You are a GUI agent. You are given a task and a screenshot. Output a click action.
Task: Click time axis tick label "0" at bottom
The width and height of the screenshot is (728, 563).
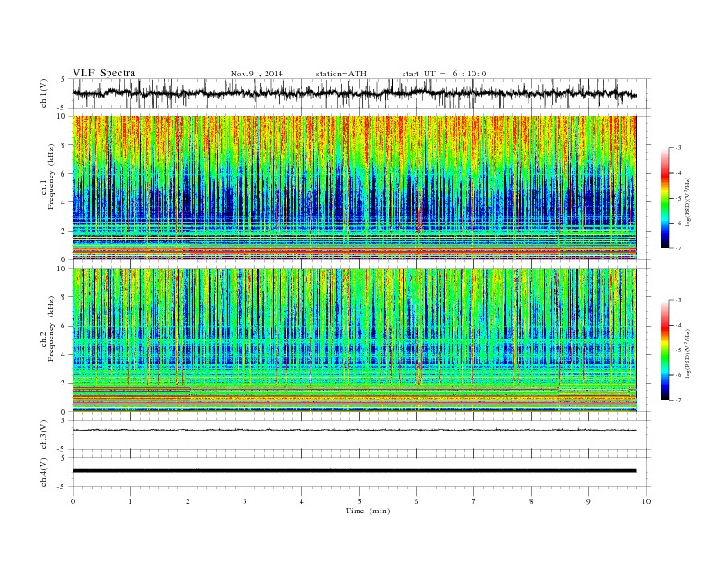[73, 501]
